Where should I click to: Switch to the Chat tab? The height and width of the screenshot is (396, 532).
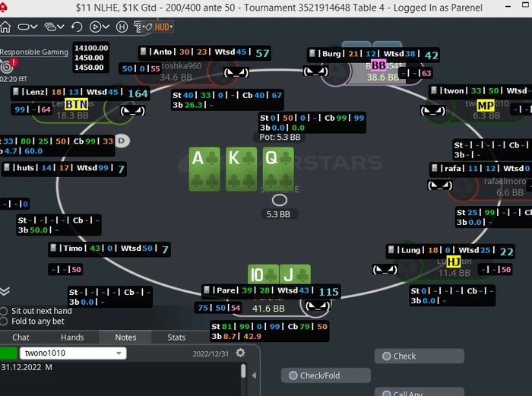(21, 337)
